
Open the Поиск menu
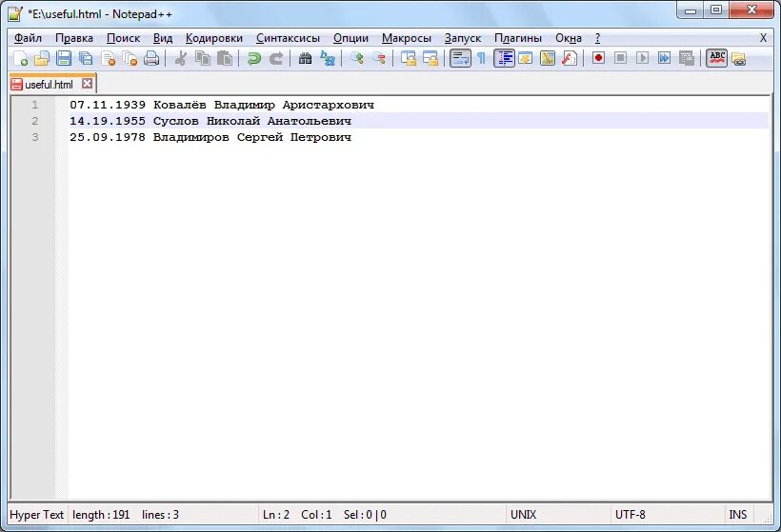point(123,38)
